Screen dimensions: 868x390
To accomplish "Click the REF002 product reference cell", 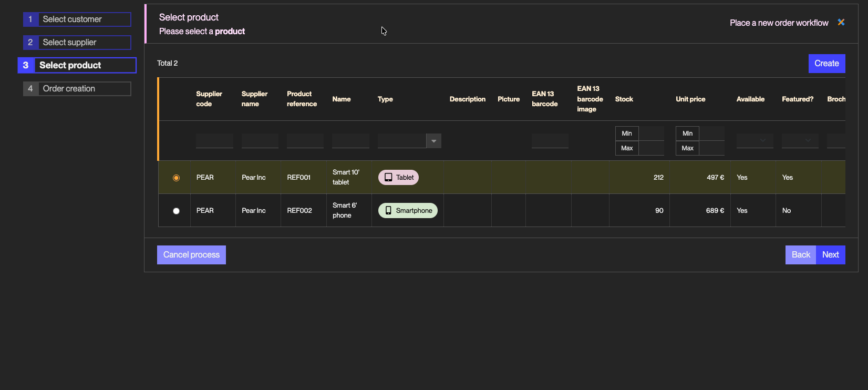I will coord(304,211).
